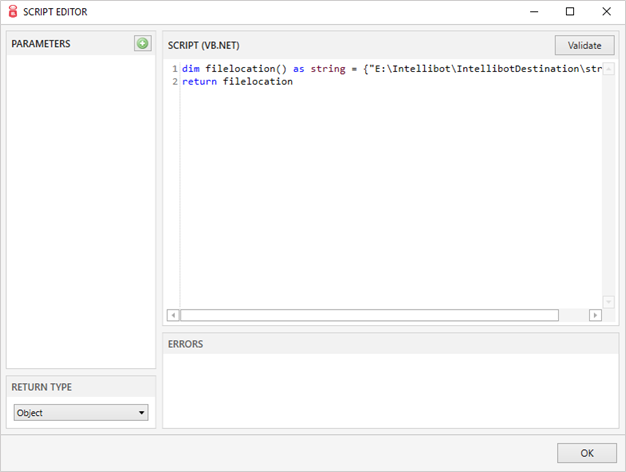Click the horizontal scrollbar right arrow
Screen dimensions: 626x472
coord(595,315)
